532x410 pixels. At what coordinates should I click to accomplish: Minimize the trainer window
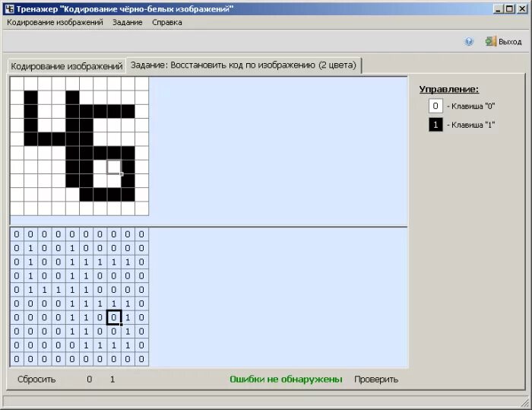[498, 9]
